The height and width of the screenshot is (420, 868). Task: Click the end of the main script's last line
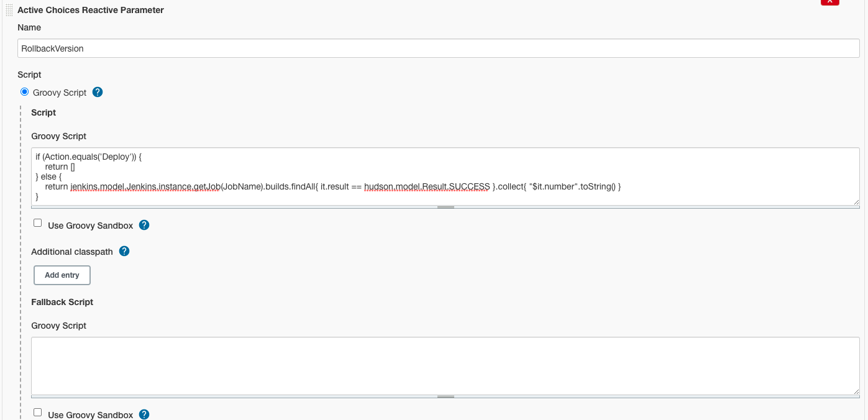coord(39,196)
